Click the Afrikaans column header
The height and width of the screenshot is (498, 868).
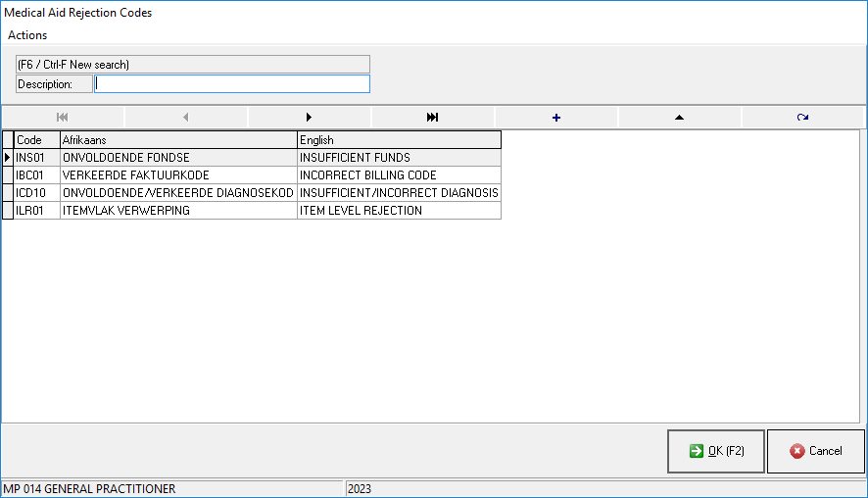point(178,140)
